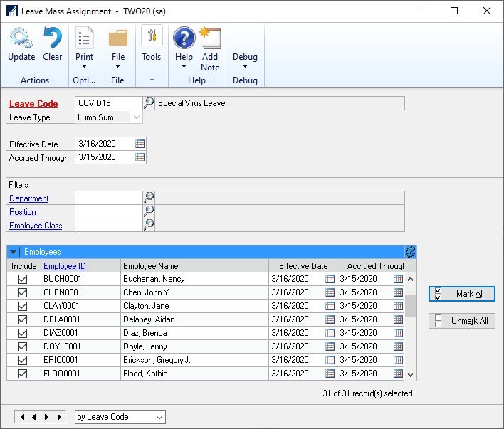Screen dimensions: 504x429
Task: Click the Position filter input field
Action: pyautogui.click(x=109, y=211)
